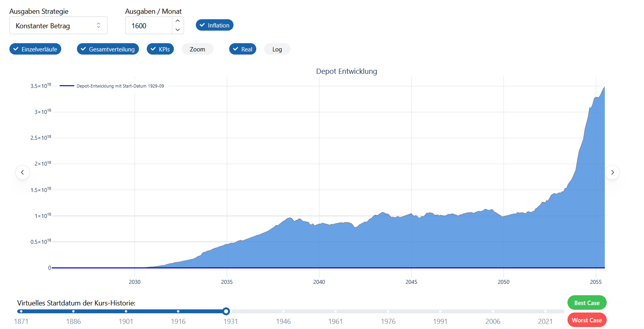Jump slider to the 1976 mark
The width and height of the screenshot is (644, 329).
pos(388,311)
